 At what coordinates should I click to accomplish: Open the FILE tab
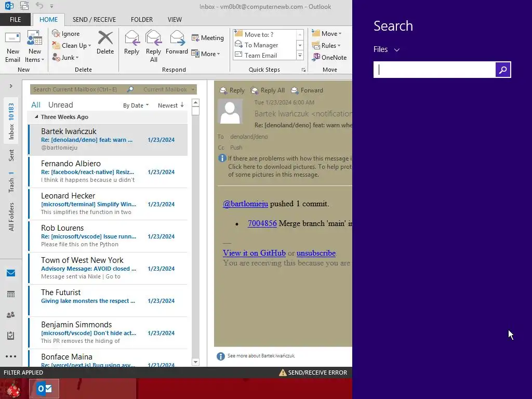coord(15,20)
